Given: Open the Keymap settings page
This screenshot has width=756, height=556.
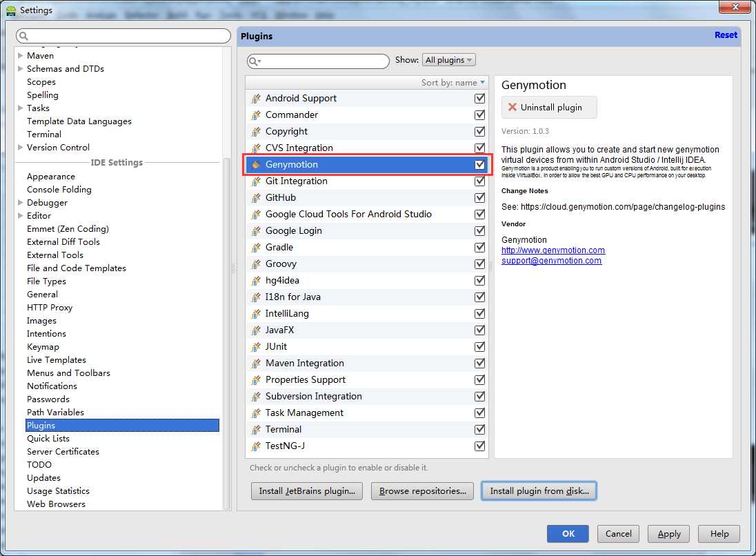Looking at the screenshot, I should click(43, 347).
